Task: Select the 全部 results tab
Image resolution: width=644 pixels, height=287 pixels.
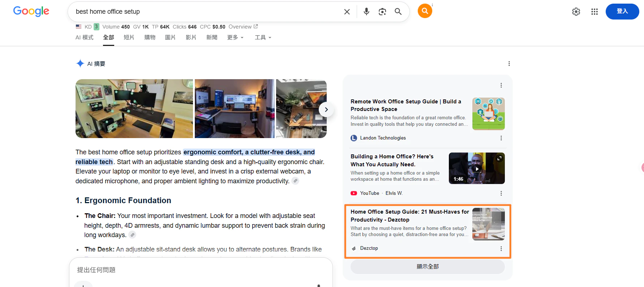Action: point(108,38)
